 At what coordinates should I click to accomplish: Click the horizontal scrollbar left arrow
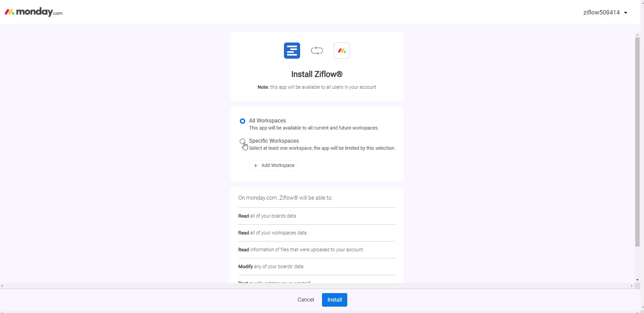click(2, 286)
